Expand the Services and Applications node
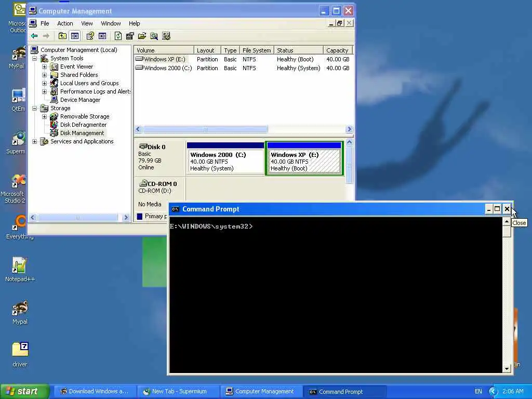The height and width of the screenshot is (399, 532). pos(35,141)
